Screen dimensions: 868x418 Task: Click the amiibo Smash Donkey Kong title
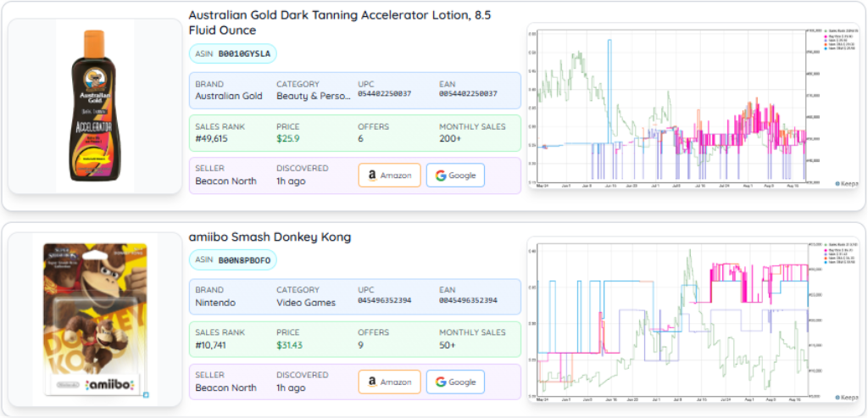pyautogui.click(x=270, y=237)
